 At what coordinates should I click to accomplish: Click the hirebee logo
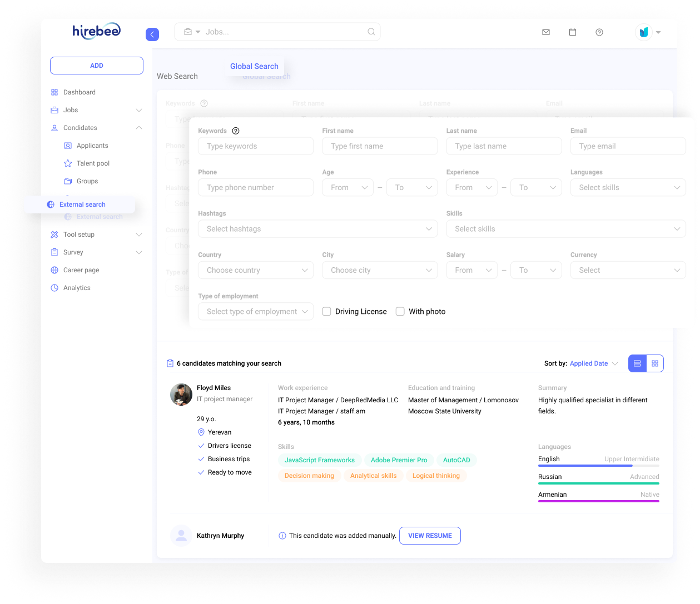coord(96,31)
